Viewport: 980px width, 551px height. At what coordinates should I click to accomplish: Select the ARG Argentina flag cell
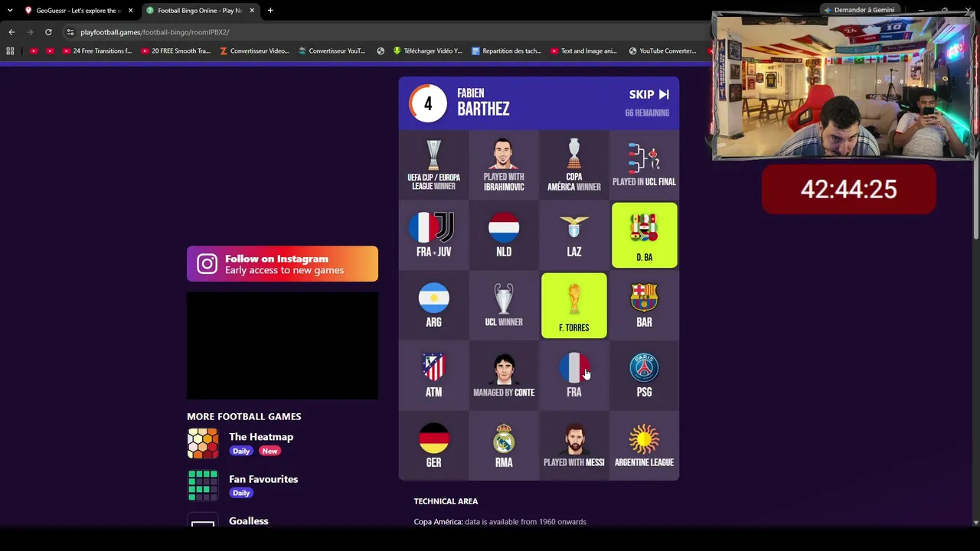tap(433, 306)
